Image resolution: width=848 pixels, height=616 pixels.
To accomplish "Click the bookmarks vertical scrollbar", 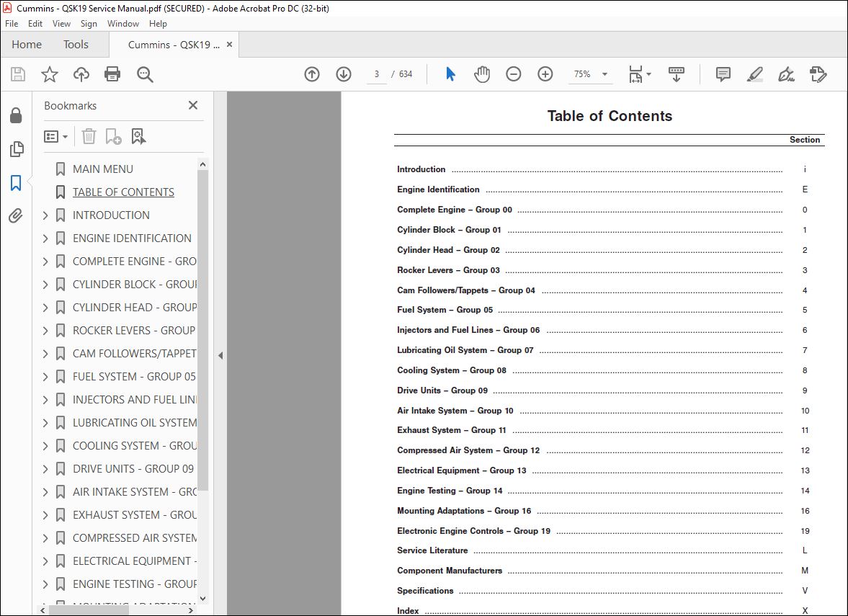I will [x=202, y=330].
